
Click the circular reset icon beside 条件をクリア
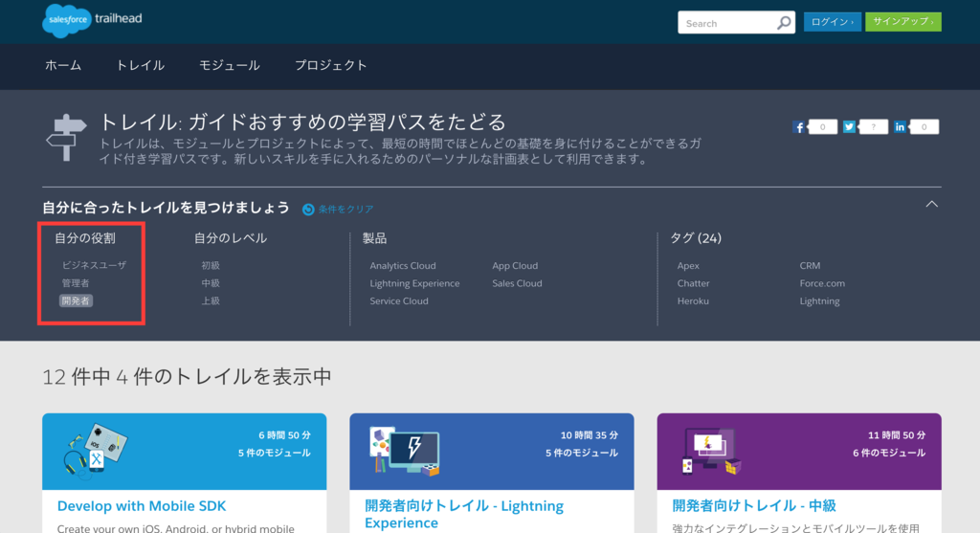(x=308, y=210)
